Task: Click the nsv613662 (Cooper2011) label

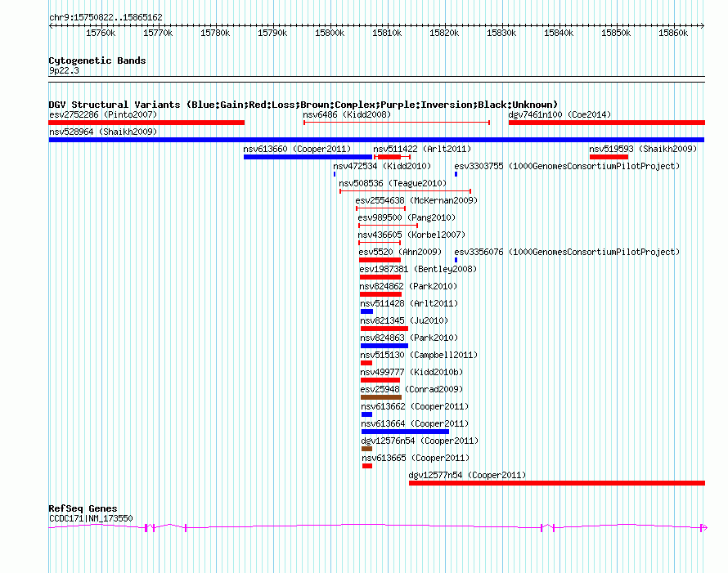Action: [415, 406]
